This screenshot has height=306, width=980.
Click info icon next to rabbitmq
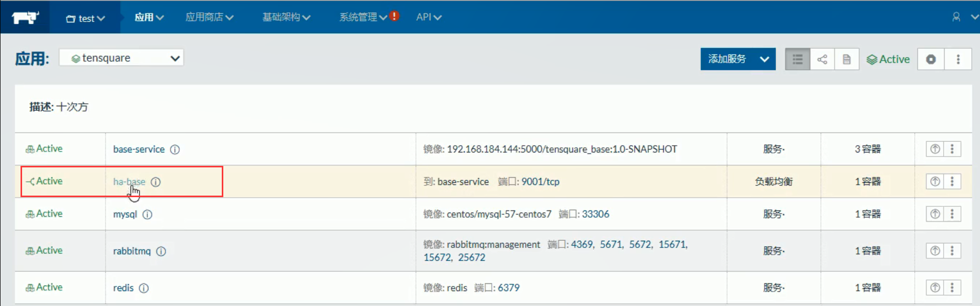click(161, 251)
